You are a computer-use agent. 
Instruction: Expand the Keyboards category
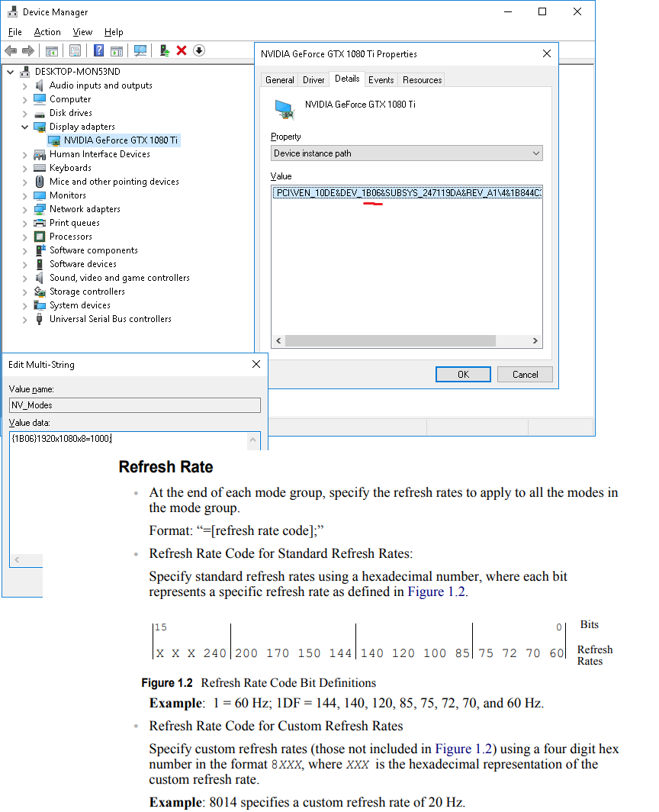[x=24, y=169]
